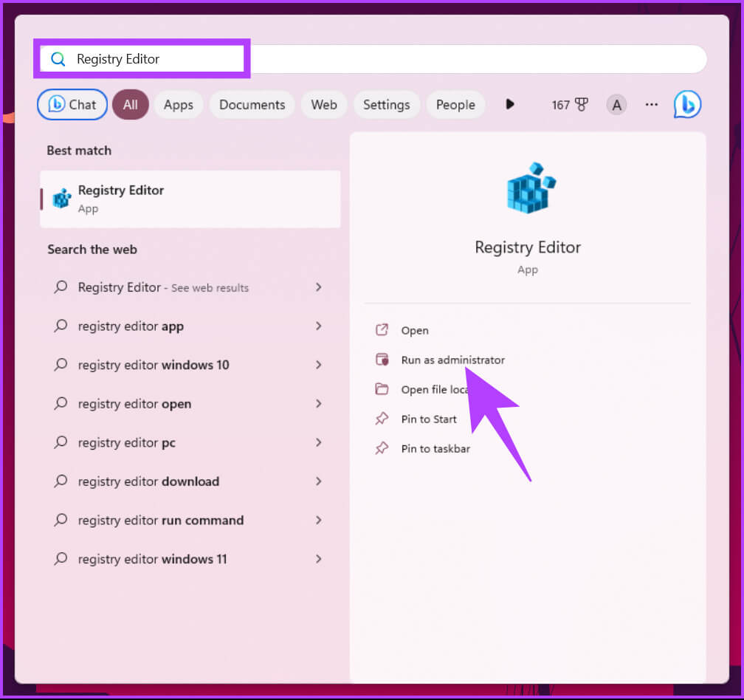Select suggestion registry editor windows 11

pyautogui.click(x=190, y=559)
